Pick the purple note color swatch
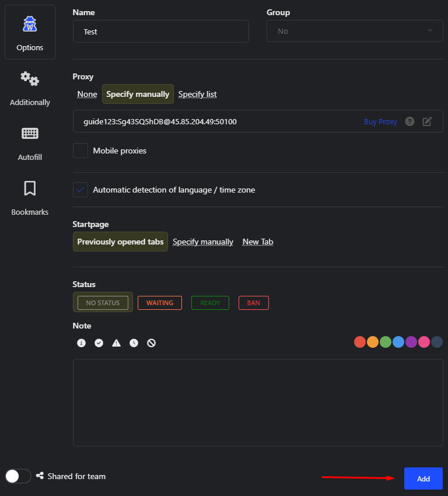Viewport: 448px width, 496px height. tap(411, 342)
